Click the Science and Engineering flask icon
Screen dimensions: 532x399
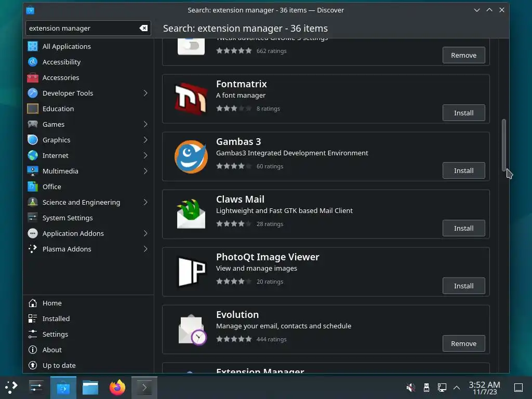33,202
